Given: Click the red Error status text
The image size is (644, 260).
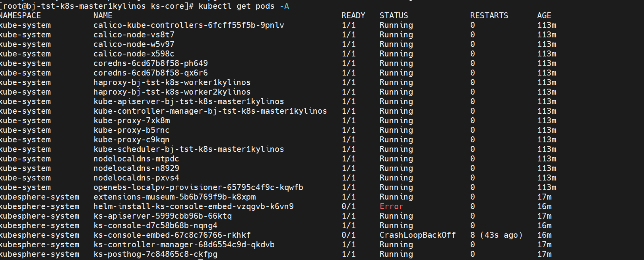Looking at the screenshot, I should pyautogui.click(x=391, y=206).
